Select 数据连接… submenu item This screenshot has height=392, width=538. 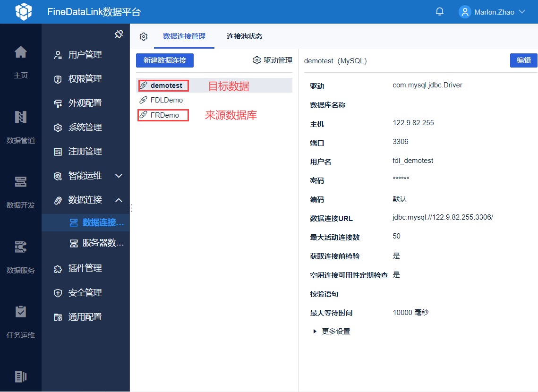click(86, 222)
